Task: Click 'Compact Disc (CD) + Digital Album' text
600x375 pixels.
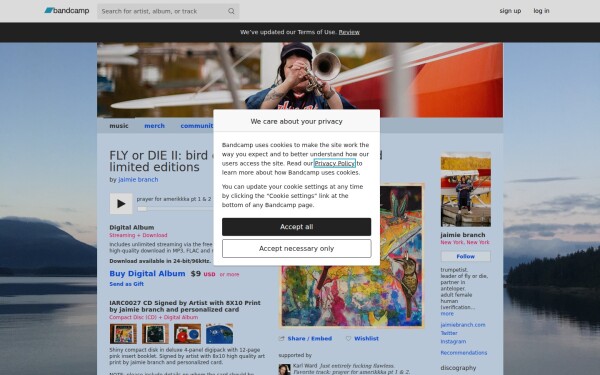Action: 153,317
